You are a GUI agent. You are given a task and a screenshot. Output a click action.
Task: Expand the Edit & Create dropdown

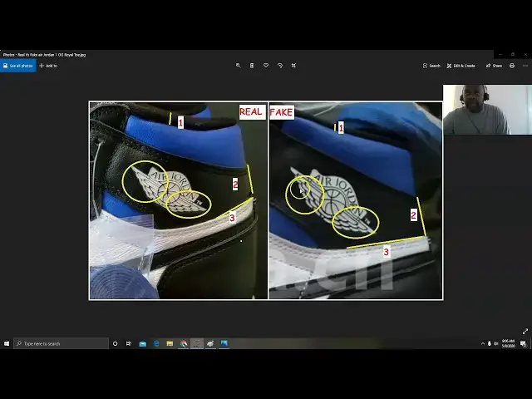coord(461,66)
